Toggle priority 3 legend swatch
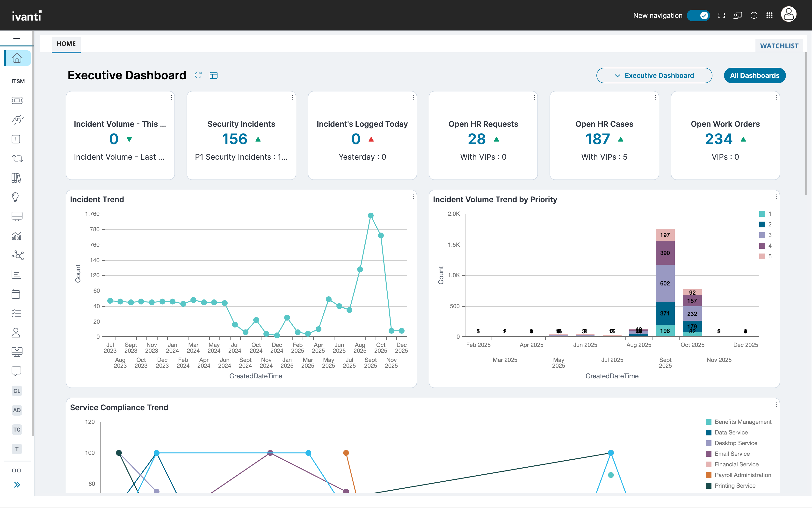The width and height of the screenshot is (812, 508). [x=762, y=235]
